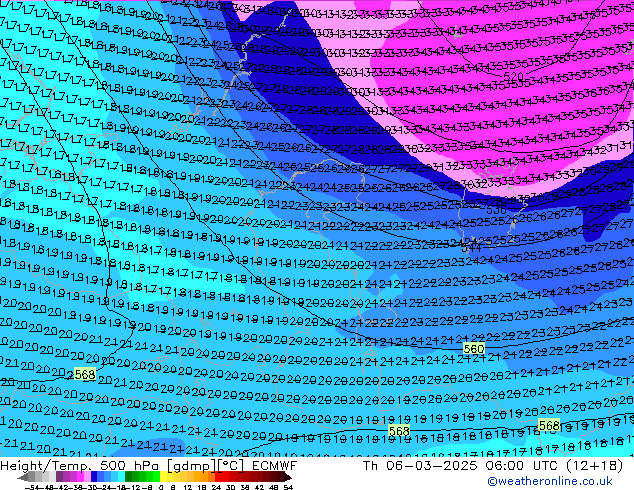Click the 0 tick label on the color scale

(x=161, y=487)
